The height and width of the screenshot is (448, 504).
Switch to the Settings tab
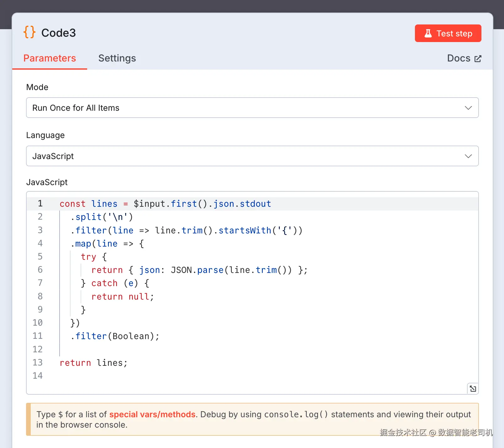(x=117, y=58)
